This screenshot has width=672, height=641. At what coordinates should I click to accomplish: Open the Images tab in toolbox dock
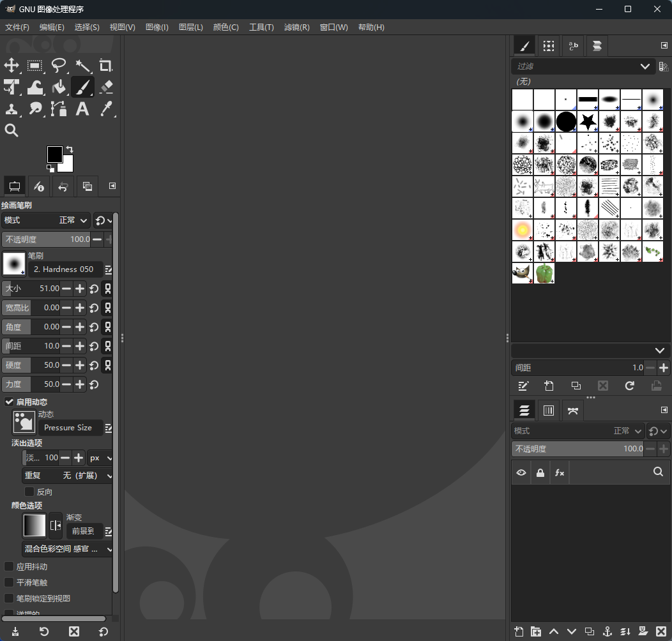(88, 186)
